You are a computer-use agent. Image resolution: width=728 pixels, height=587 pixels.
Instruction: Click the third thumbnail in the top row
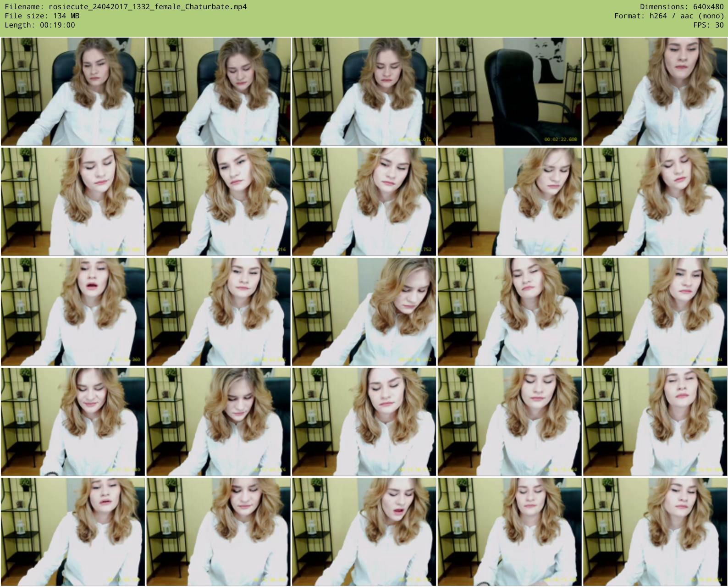[364, 92]
